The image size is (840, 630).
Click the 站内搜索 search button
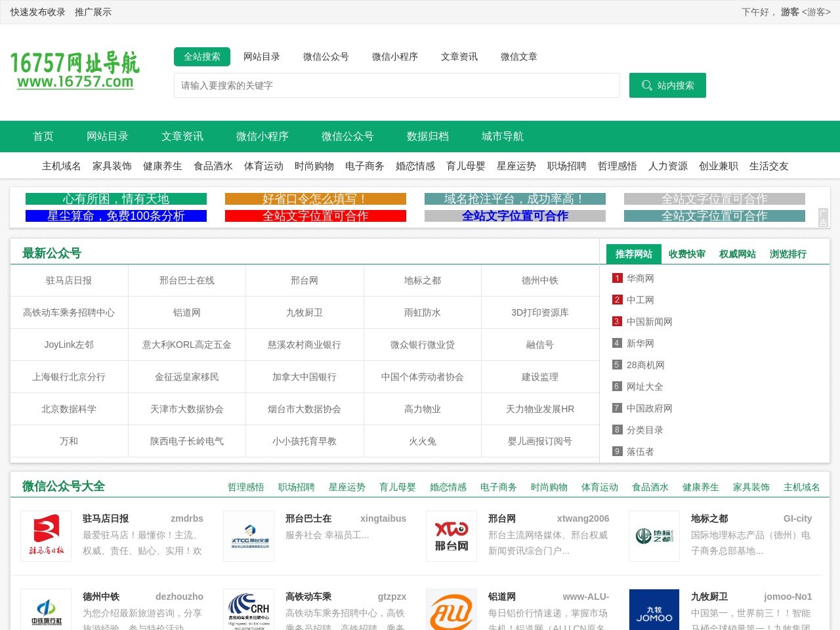(x=667, y=85)
